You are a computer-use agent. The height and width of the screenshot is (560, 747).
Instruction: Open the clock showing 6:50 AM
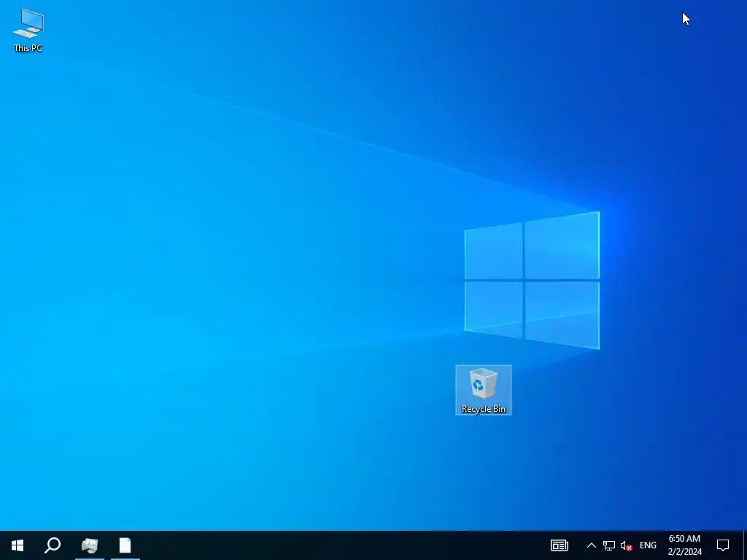tap(684, 545)
